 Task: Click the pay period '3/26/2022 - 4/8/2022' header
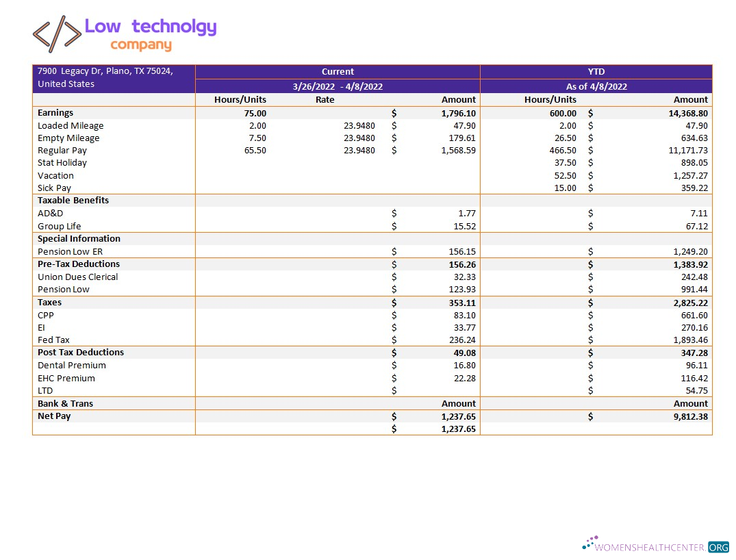[x=338, y=86]
